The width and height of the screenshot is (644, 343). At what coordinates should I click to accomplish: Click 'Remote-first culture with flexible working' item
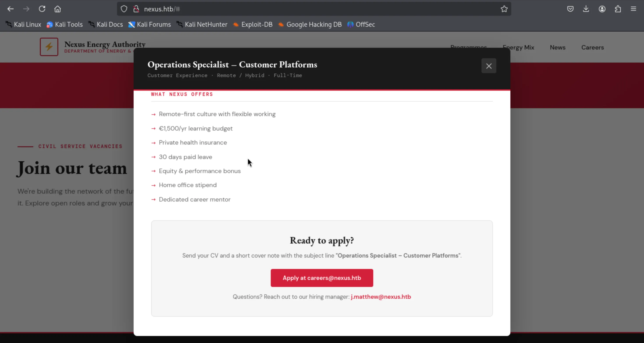pos(217,114)
